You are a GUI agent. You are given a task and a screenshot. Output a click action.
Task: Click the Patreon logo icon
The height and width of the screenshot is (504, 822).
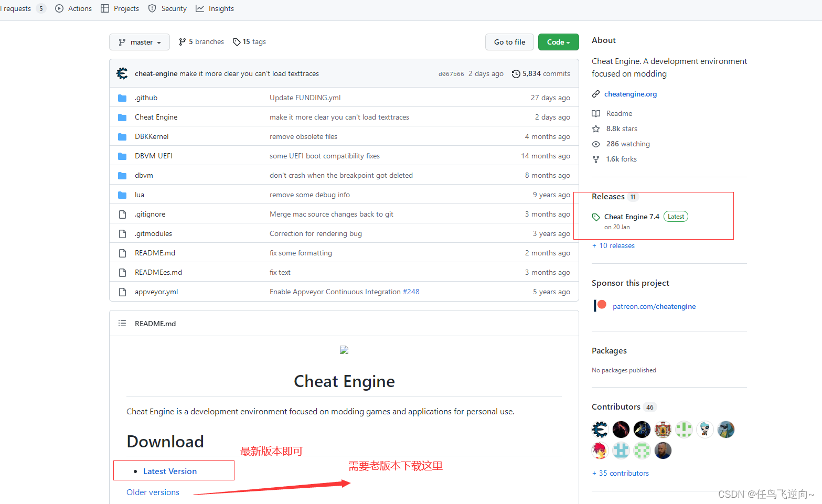(600, 306)
